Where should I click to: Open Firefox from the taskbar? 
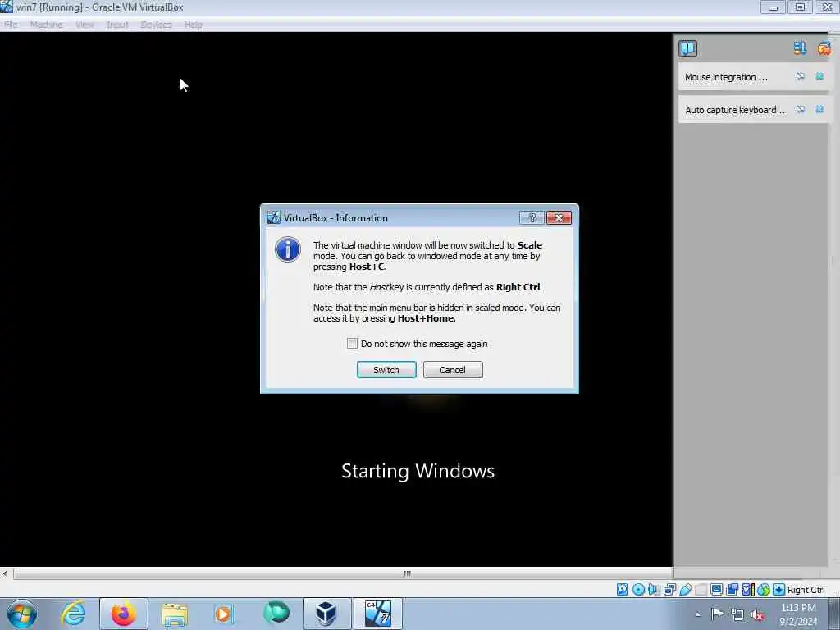click(x=123, y=614)
